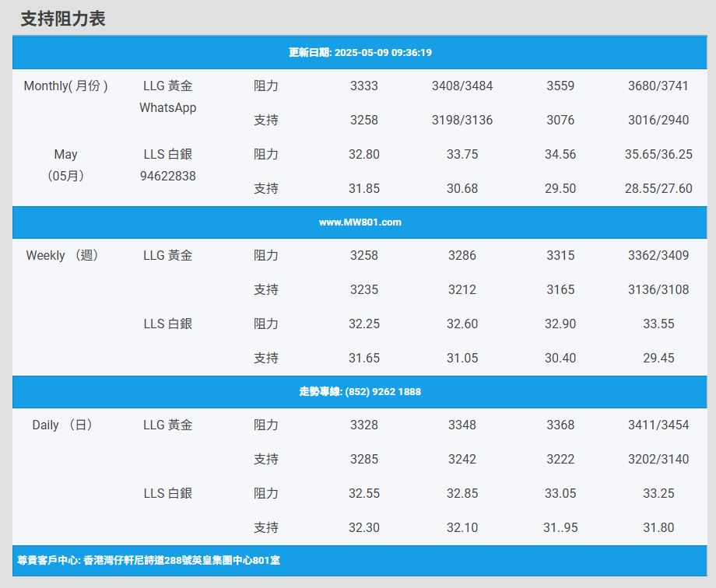The image size is (716, 588).
Task: Select the value 32.10
Action: pyautogui.click(x=462, y=528)
